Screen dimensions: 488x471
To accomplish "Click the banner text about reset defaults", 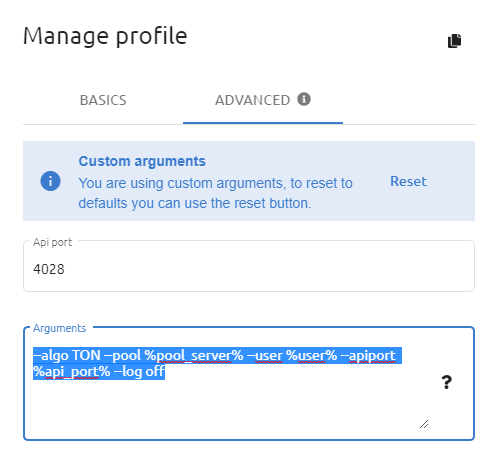I will tap(215, 193).
